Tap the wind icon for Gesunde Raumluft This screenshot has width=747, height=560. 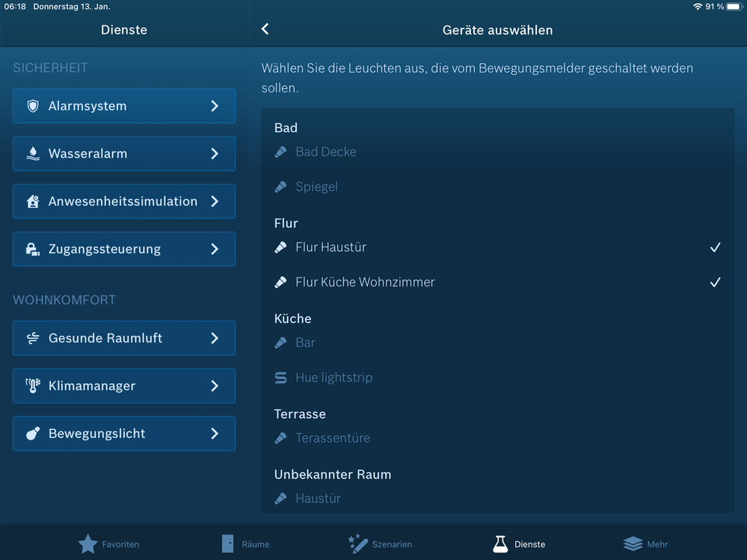click(33, 339)
